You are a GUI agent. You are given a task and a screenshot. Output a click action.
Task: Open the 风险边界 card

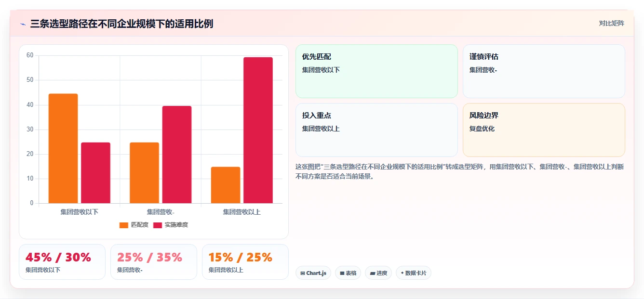544,130
